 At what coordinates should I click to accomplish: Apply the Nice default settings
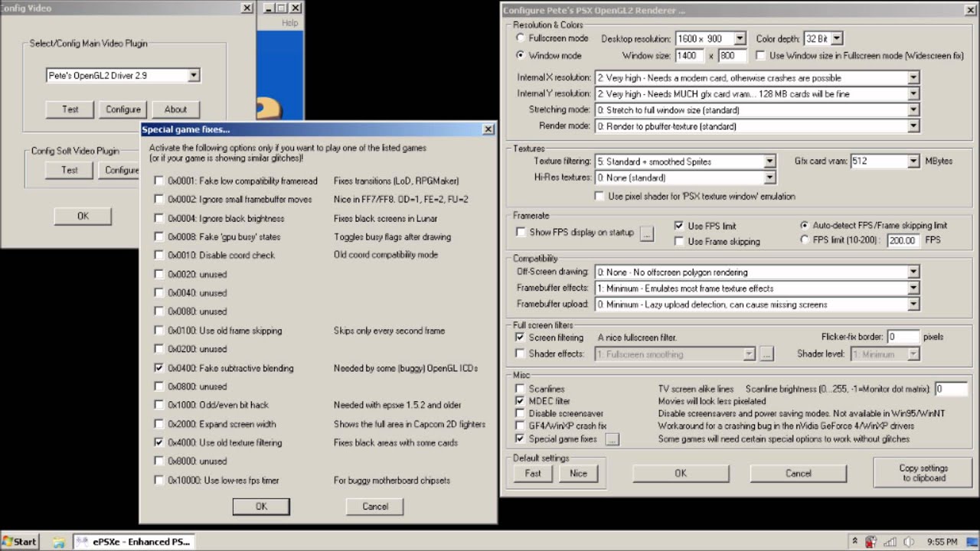[578, 474]
